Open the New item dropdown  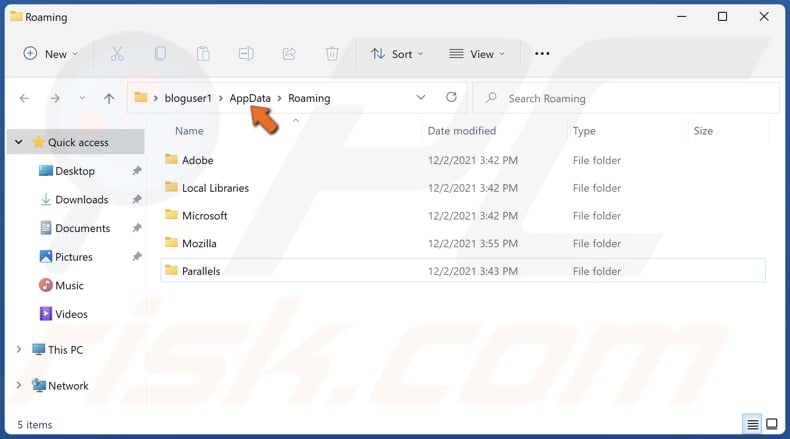click(x=51, y=53)
